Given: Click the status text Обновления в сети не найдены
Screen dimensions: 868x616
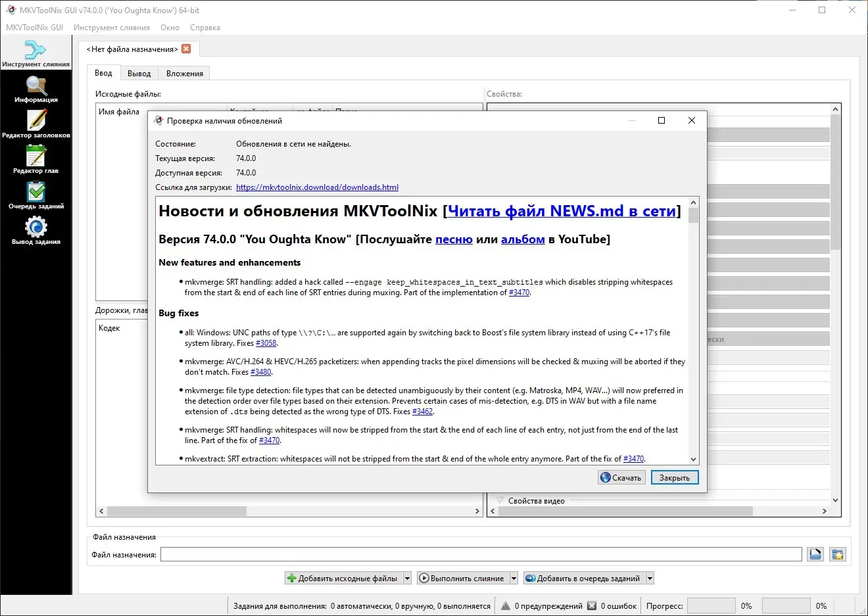Looking at the screenshot, I should click(x=293, y=144).
